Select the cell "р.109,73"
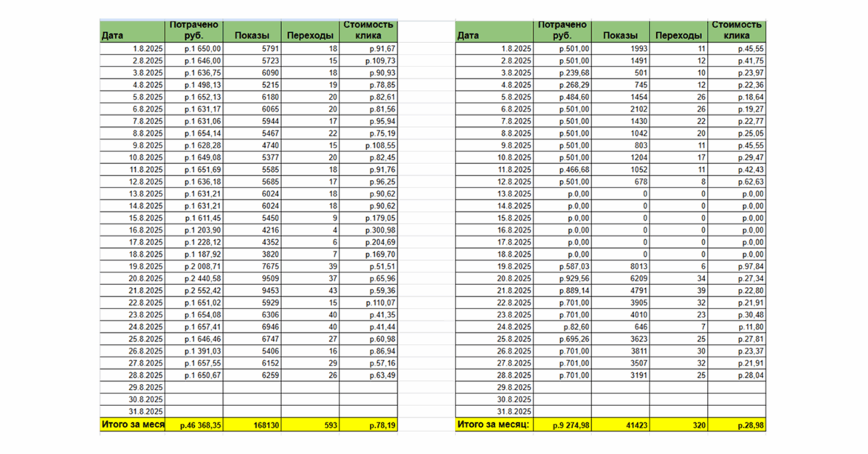 click(x=368, y=61)
